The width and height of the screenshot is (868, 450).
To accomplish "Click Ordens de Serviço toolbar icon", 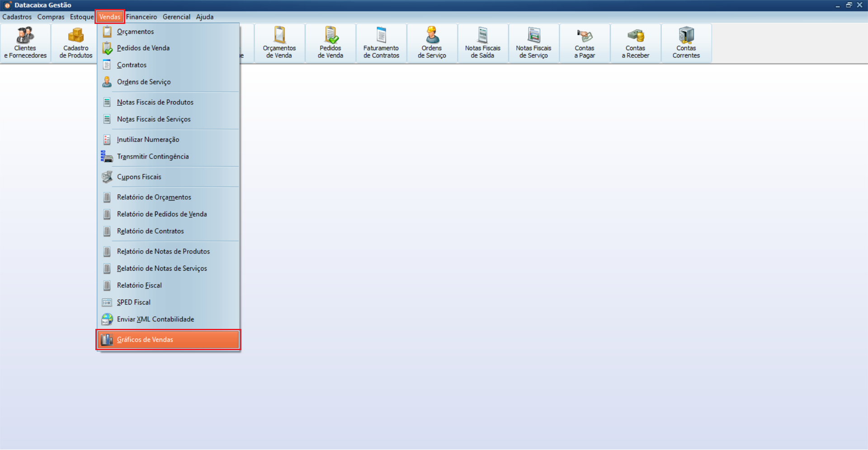I will [x=432, y=43].
